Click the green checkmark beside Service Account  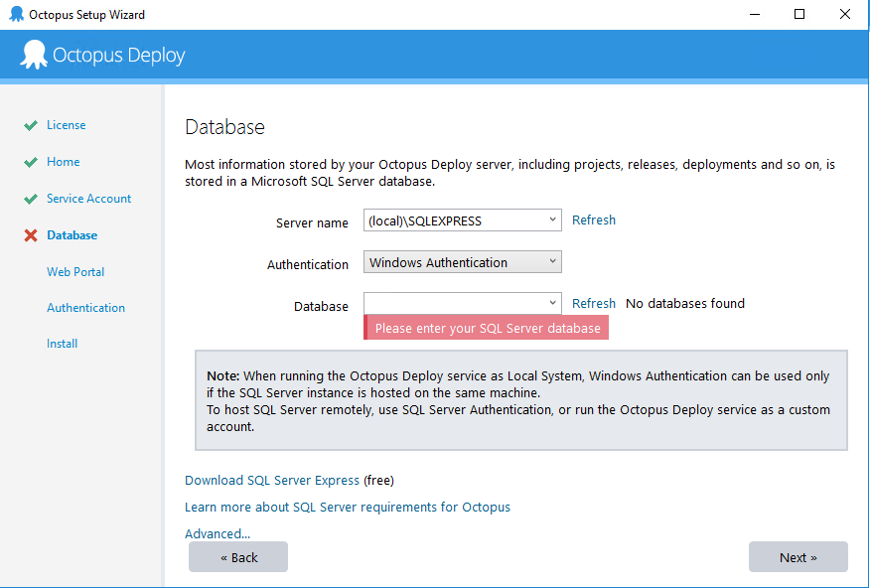click(31, 200)
